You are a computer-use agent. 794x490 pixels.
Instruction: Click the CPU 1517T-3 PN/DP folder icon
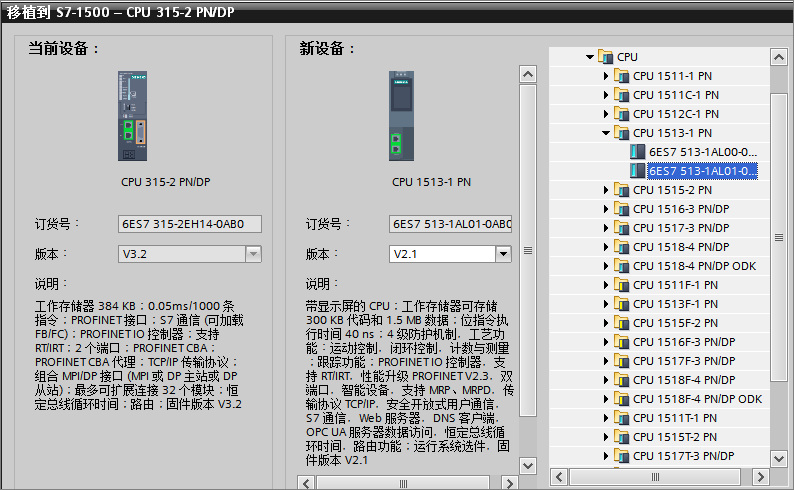[x=621, y=456]
